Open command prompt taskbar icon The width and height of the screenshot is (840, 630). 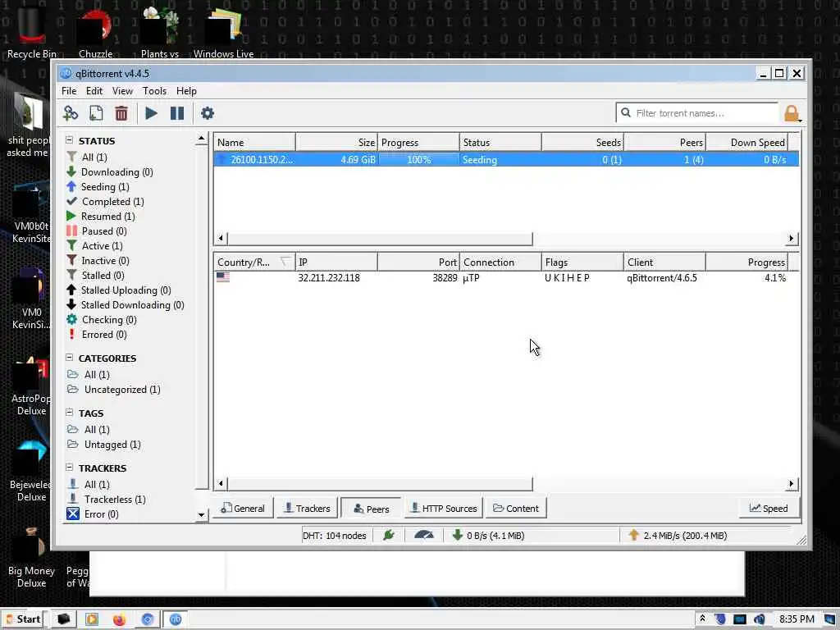coord(64,619)
